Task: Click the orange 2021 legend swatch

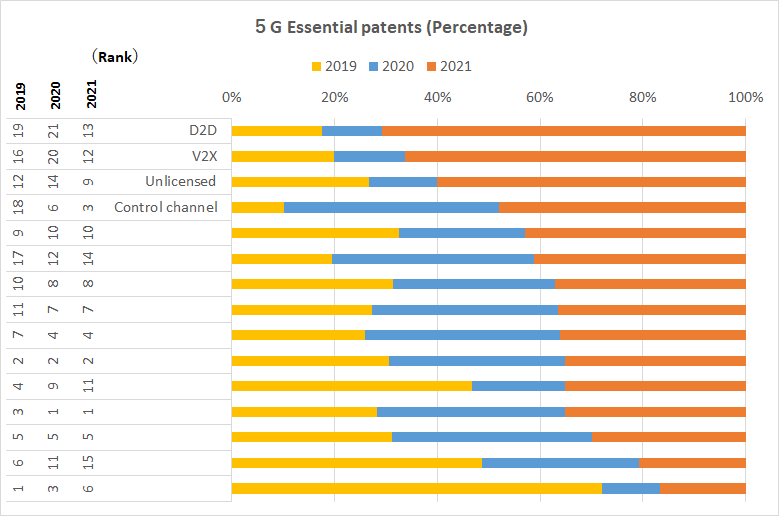Action: pyautogui.click(x=431, y=67)
